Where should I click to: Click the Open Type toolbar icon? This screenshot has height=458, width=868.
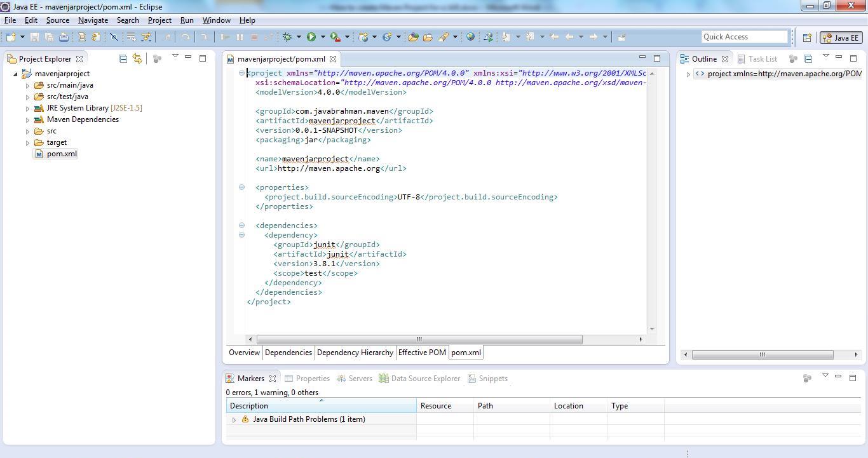tap(413, 37)
